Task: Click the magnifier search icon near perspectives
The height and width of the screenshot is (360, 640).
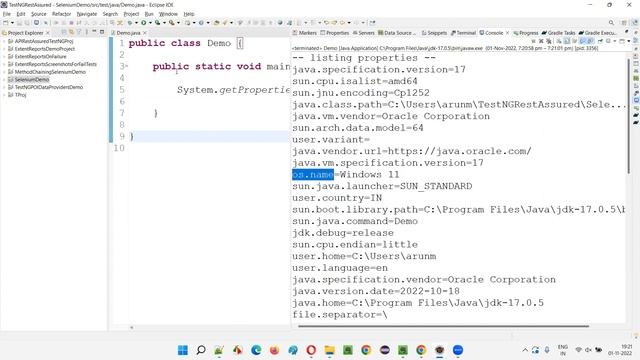Action: click(x=611, y=22)
